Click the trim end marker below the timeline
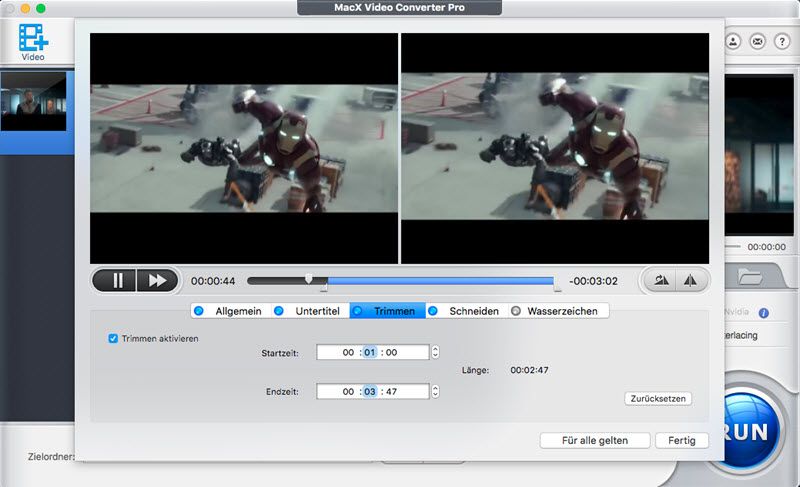Viewport: 800px width, 487px height. (557, 289)
